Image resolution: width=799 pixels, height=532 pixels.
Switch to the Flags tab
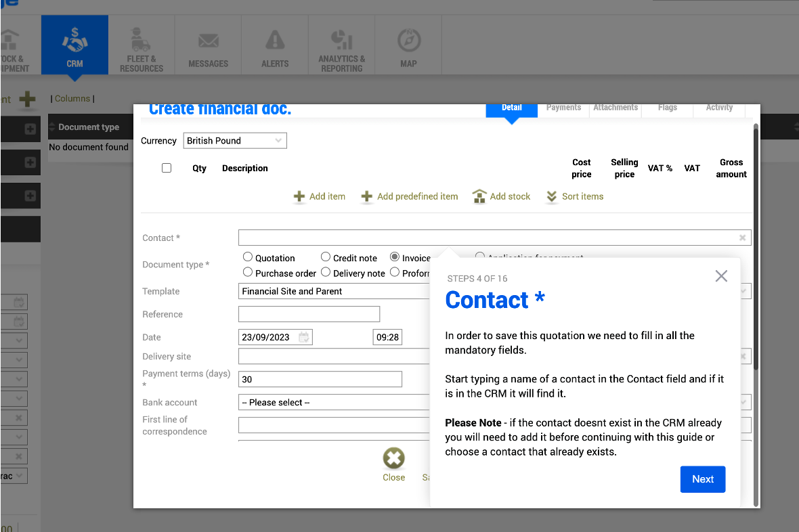(668, 110)
